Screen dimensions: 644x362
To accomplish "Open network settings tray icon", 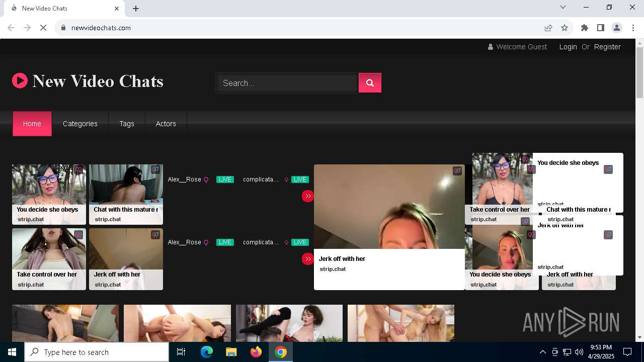I will [567, 352].
